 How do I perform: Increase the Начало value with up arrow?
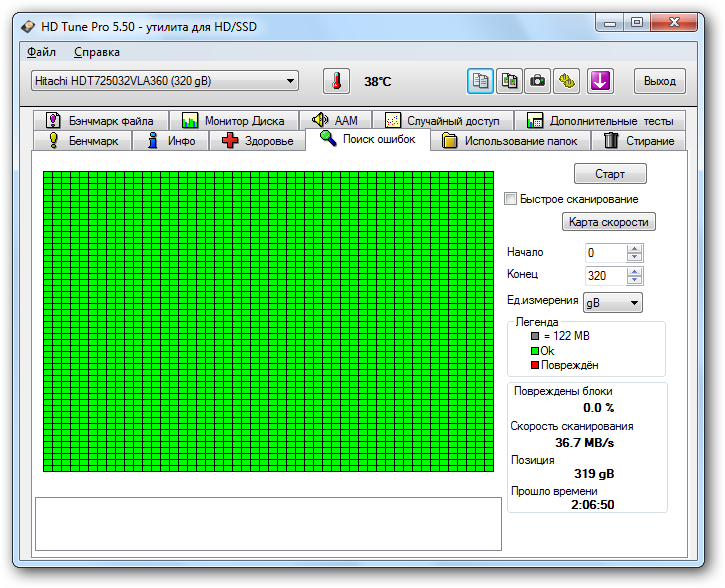634,249
